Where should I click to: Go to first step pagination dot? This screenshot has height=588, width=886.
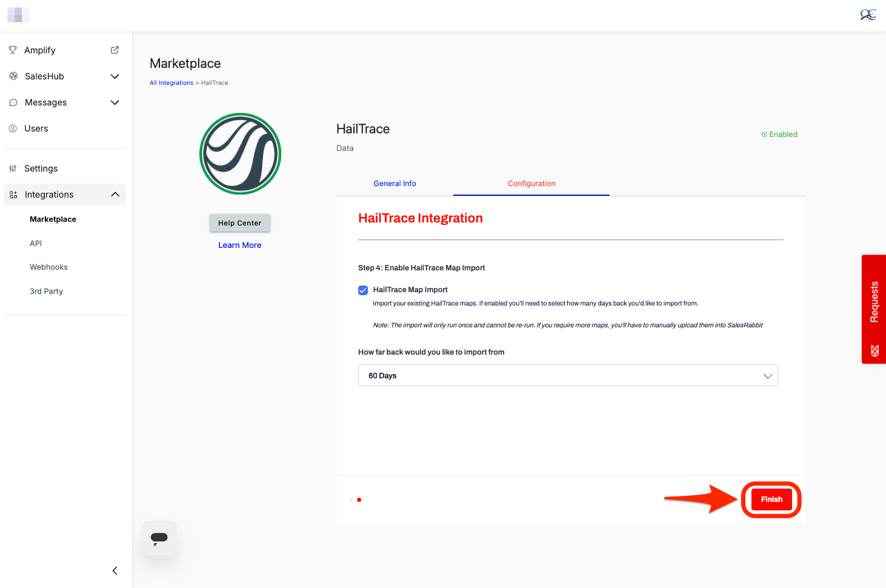(x=351, y=500)
